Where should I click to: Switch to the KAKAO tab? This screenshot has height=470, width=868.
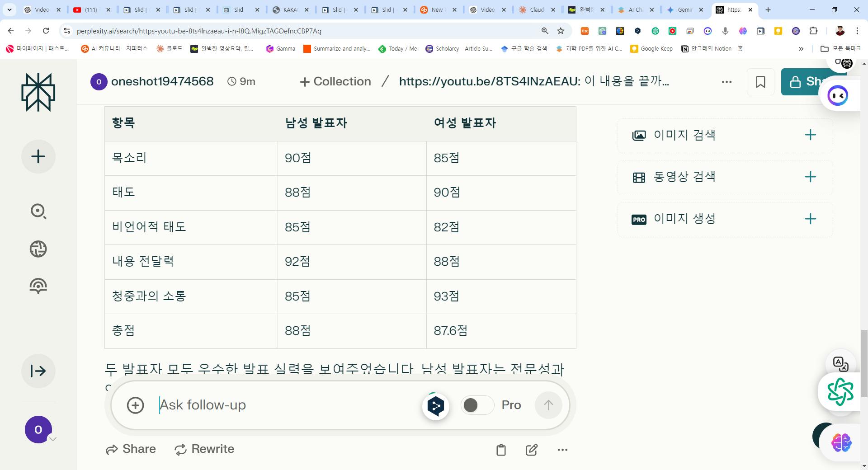291,9
